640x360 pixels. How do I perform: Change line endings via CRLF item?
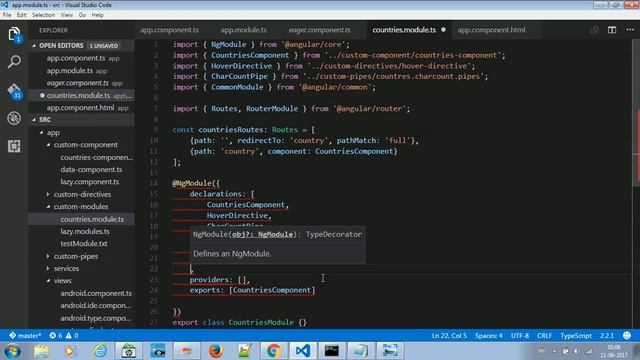[x=544, y=336]
